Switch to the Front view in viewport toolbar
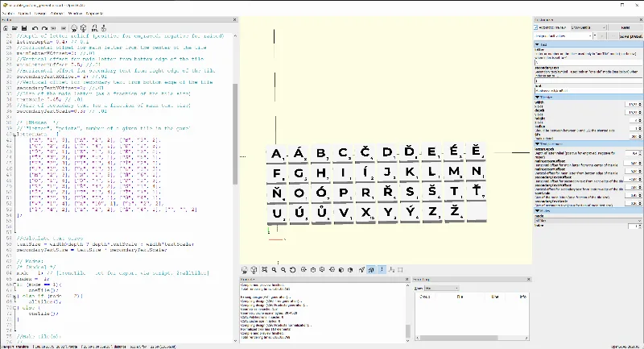The height and width of the screenshot is (349, 644). click(341, 270)
